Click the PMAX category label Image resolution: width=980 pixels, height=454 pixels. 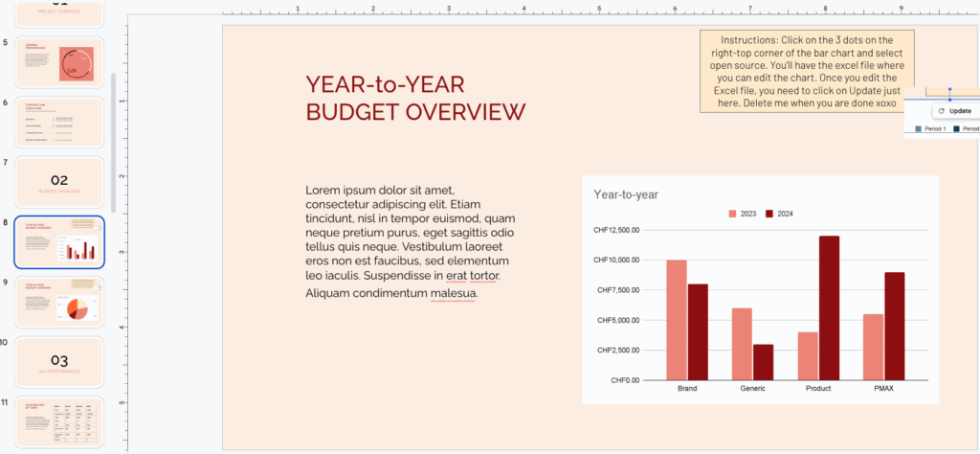point(883,388)
